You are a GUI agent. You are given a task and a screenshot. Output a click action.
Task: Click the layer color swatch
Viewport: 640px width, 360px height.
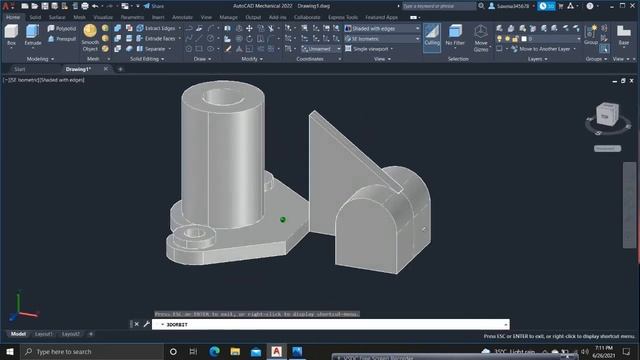(524, 39)
